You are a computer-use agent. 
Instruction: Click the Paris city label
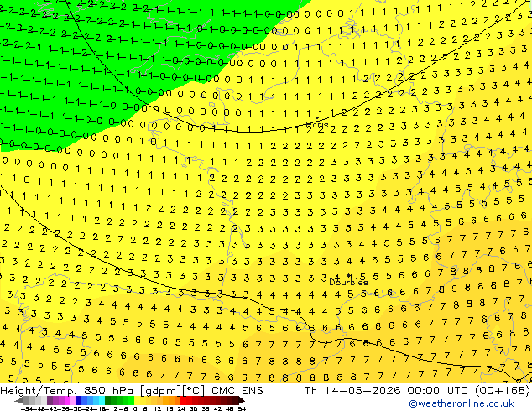[x=317, y=125]
